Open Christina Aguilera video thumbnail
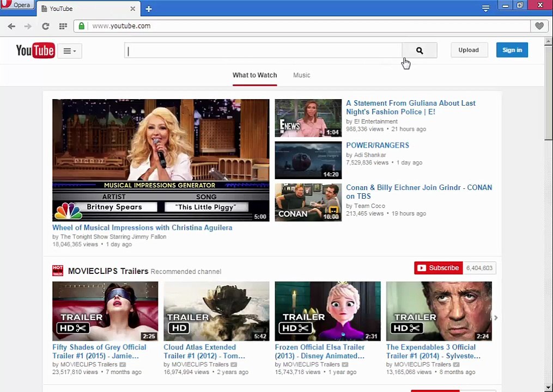This screenshot has height=392, width=553. 161,160
